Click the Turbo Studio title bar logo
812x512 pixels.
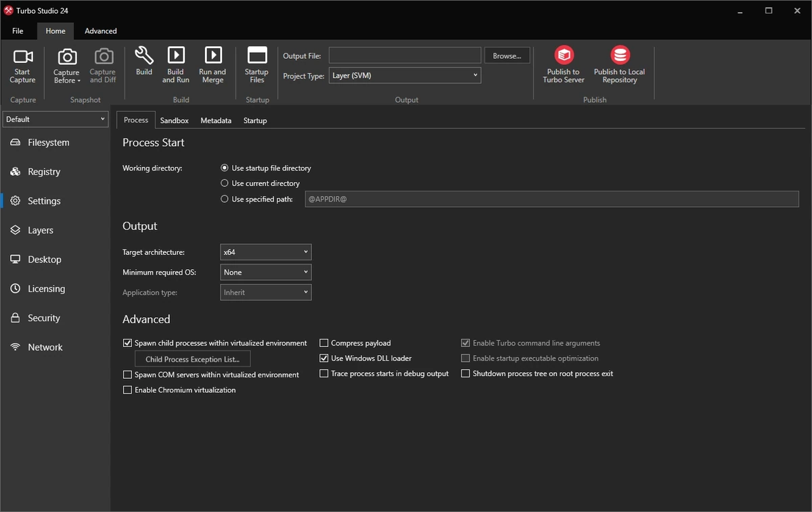[x=9, y=11]
